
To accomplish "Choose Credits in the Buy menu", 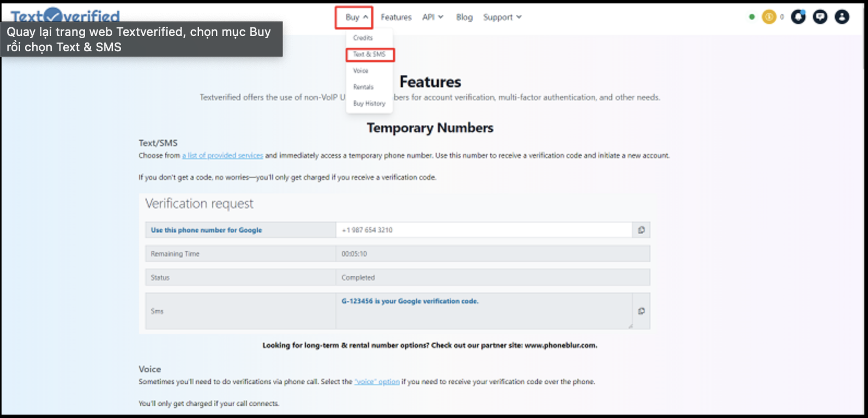I will 363,38.
